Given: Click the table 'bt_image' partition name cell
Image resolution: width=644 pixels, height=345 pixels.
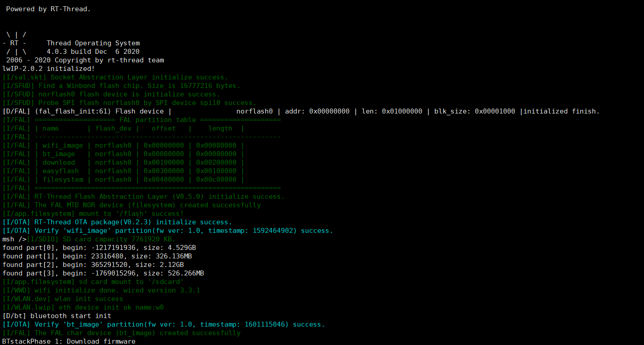Looking at the screenshot, I should click(59, 154).
